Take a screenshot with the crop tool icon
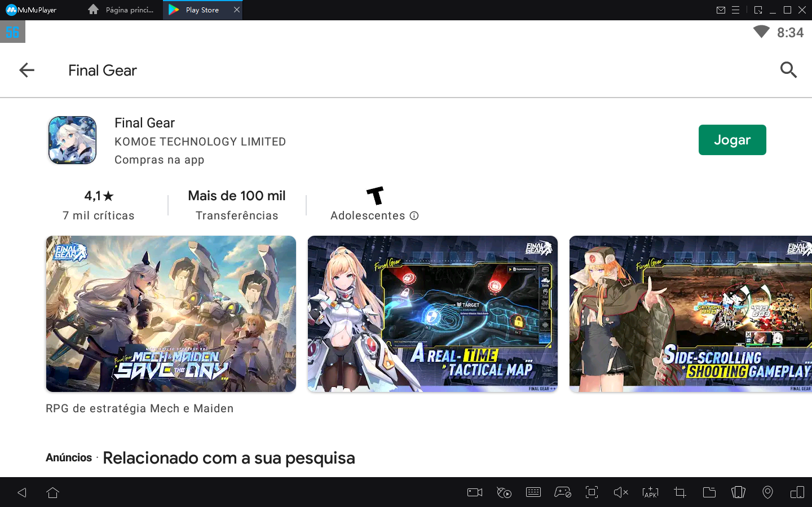Viewport: 812px width, 507px height. [x=679, y=492]
